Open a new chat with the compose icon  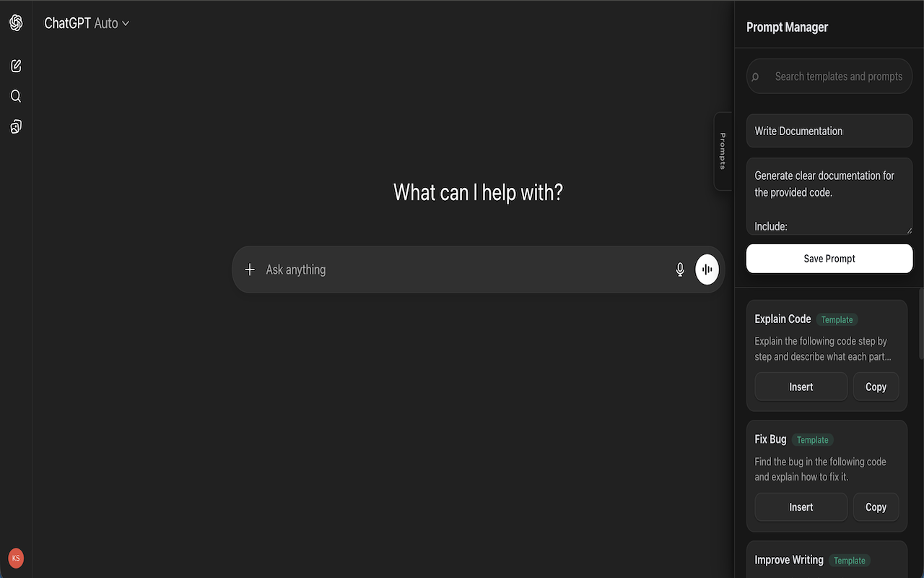click(16, 65)
